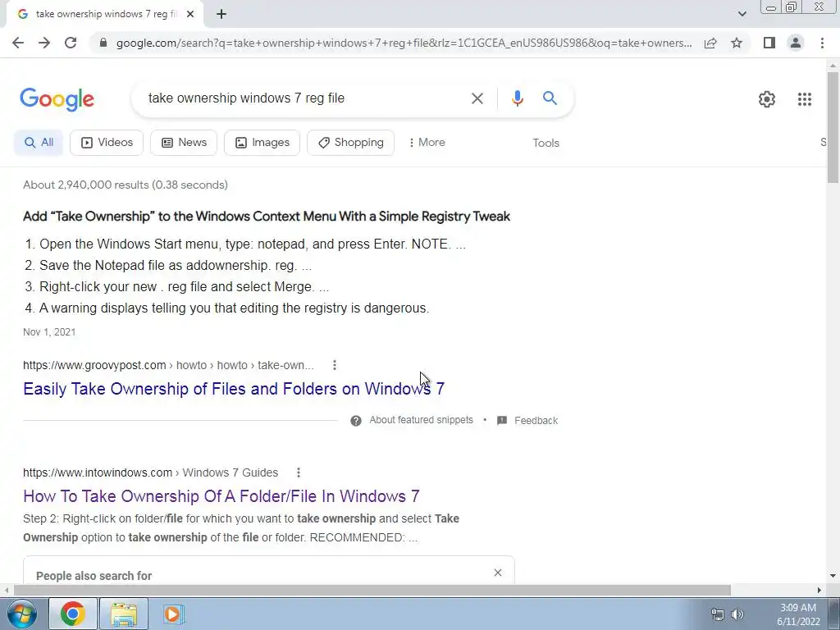Click the 'Nov 1, 2021' snippet date
Screen dimensions: 840x630
tap(49, 332)
